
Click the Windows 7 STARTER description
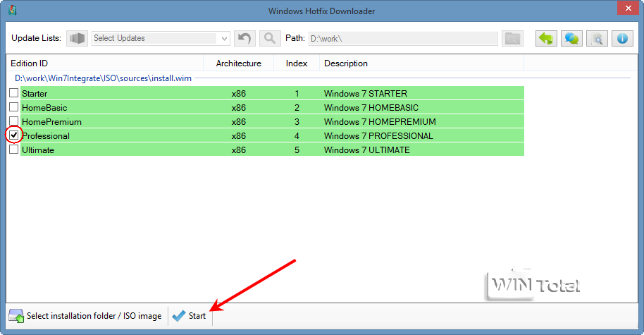(x=366, y=93)
